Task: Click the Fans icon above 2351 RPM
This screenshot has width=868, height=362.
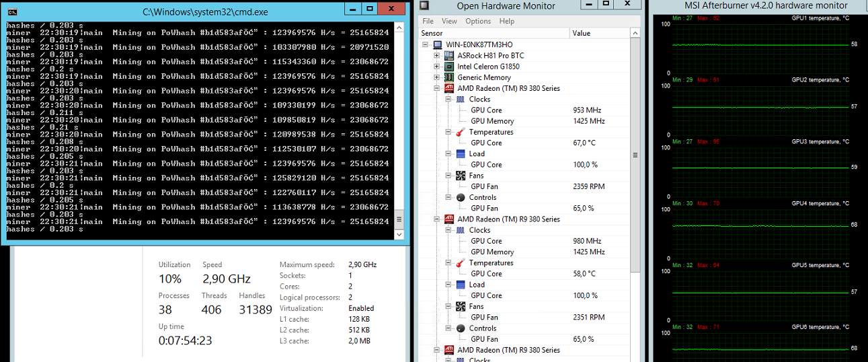Action: coord(461,306)
